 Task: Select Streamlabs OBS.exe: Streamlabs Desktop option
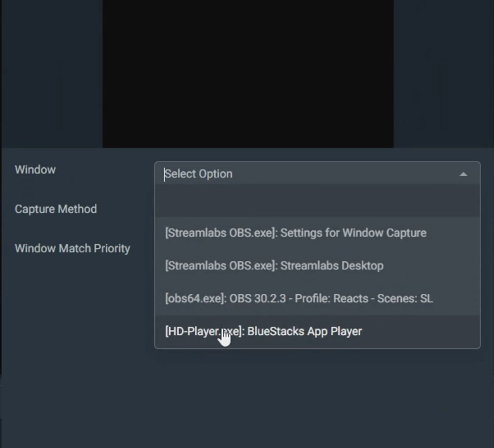point(317,266)
